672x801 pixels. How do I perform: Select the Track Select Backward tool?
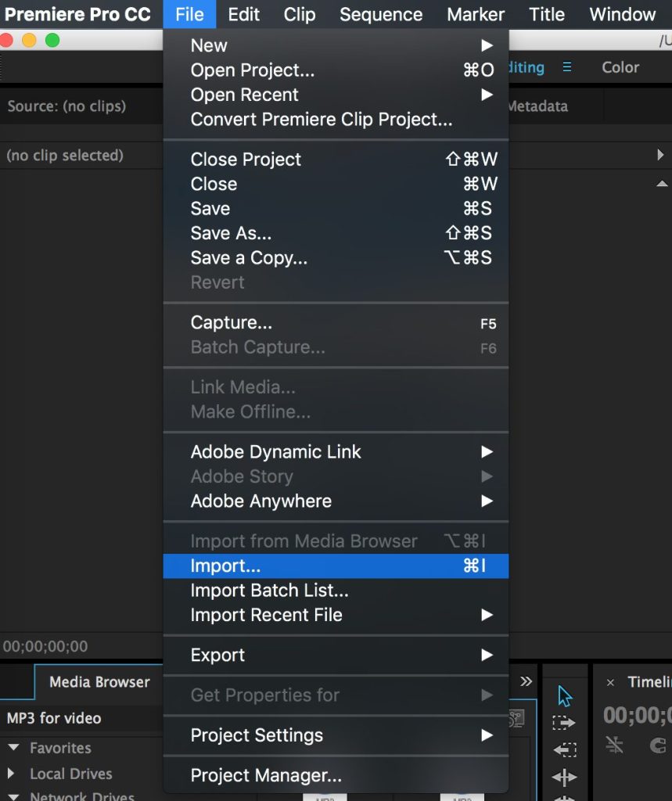(x=564, y=749)
